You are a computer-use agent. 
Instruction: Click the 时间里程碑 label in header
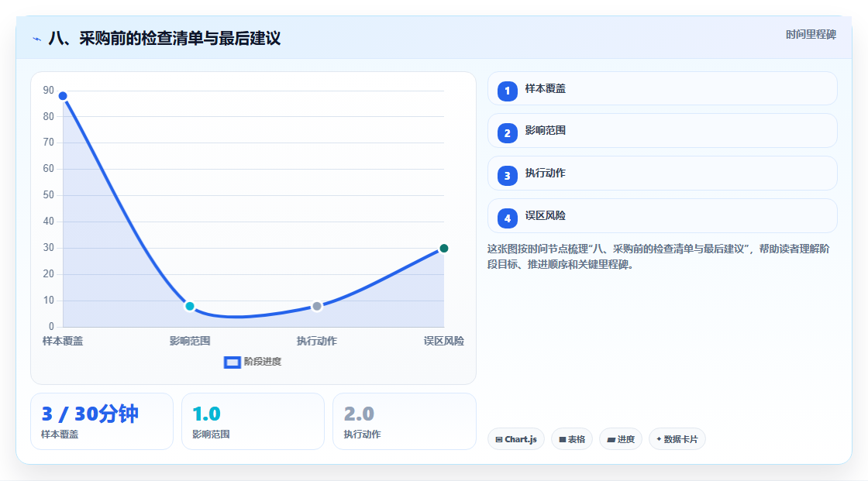pos(811,35)
